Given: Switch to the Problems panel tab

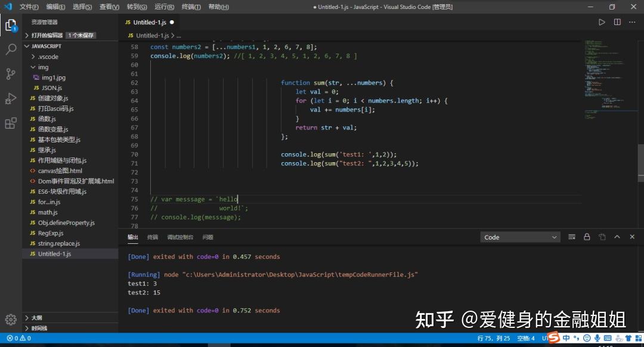Looking at the screenshot, I should tap(208, 237).
